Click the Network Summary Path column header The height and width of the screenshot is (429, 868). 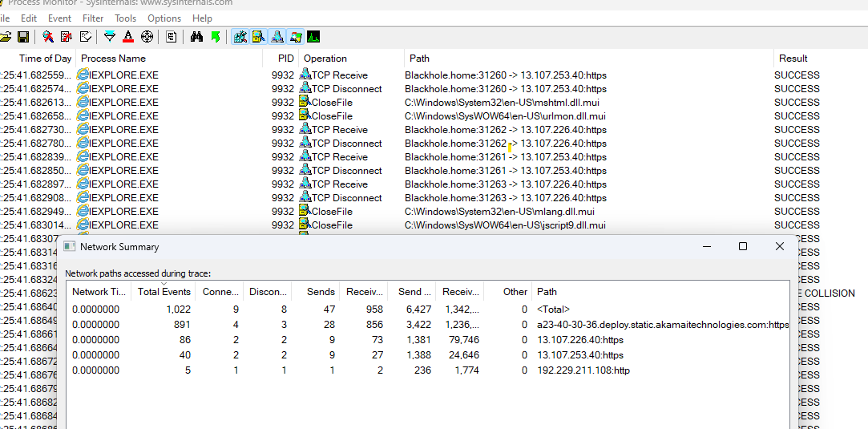660,292
